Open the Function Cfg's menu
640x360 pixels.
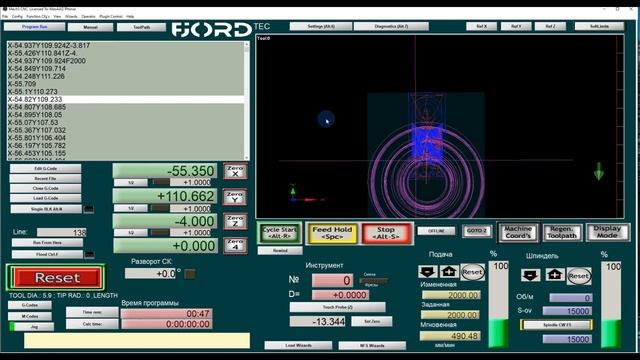tap(38, 16)
